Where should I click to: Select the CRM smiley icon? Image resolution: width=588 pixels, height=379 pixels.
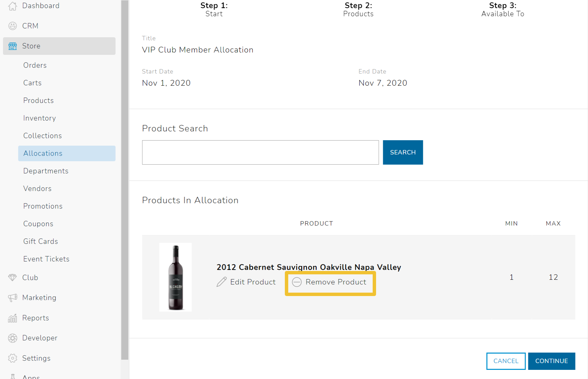point(13,26)
